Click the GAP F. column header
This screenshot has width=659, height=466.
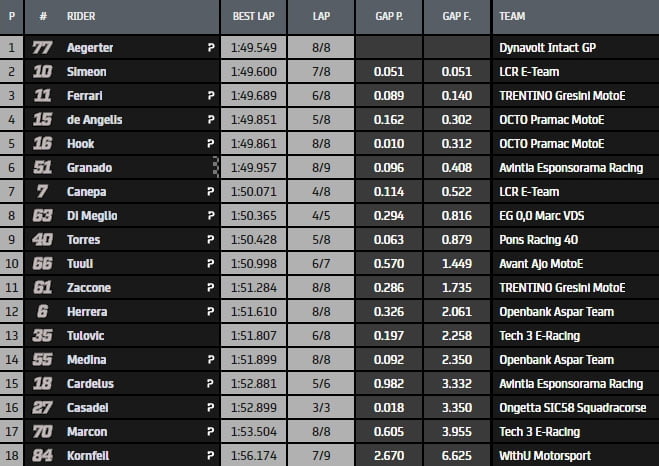tap(456, 17)
